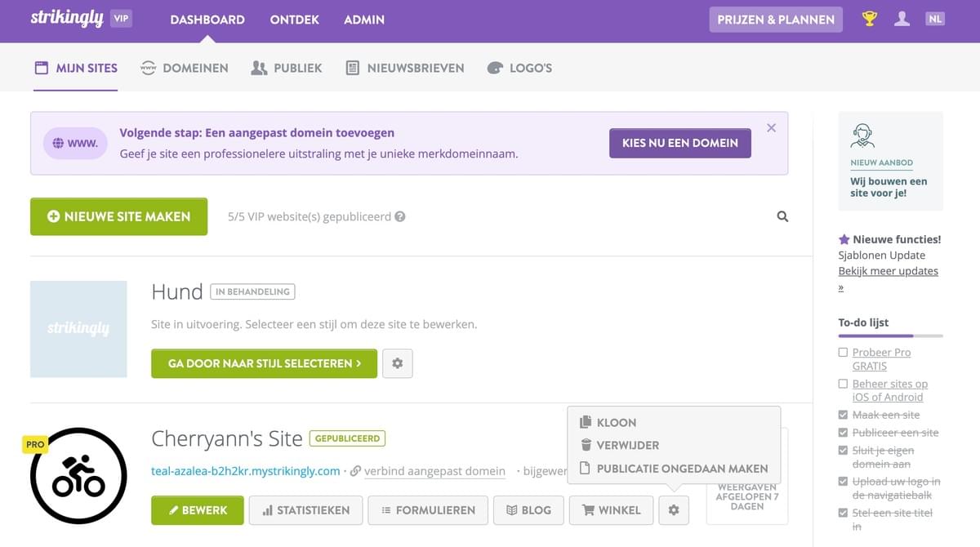Viewport: 980px width, 547px height.
Task: Click Nieuwe site maken button
Action: pyautogui.click(x=118, y=216)
